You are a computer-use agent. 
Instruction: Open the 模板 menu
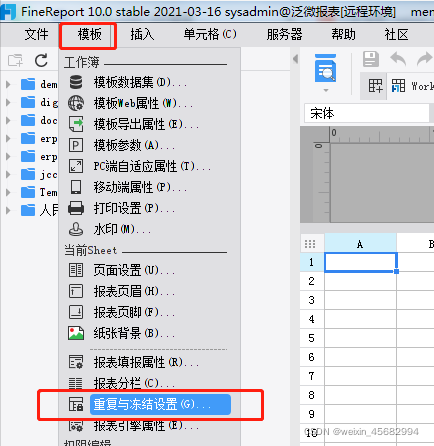coord(89,34)
